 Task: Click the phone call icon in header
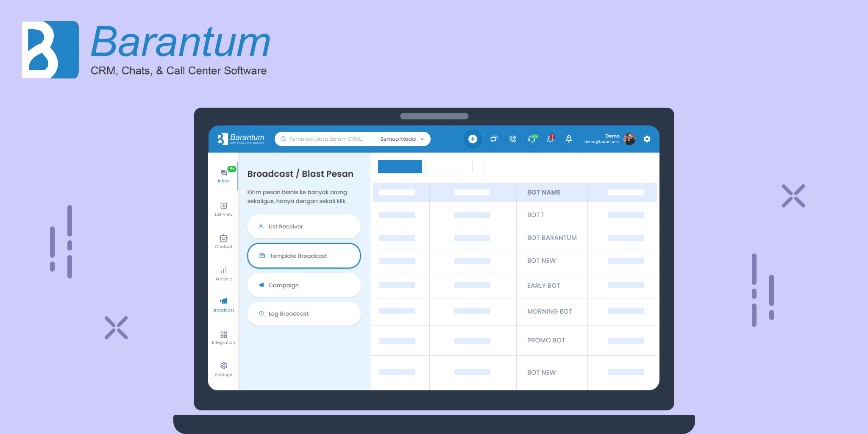point(513,139)
